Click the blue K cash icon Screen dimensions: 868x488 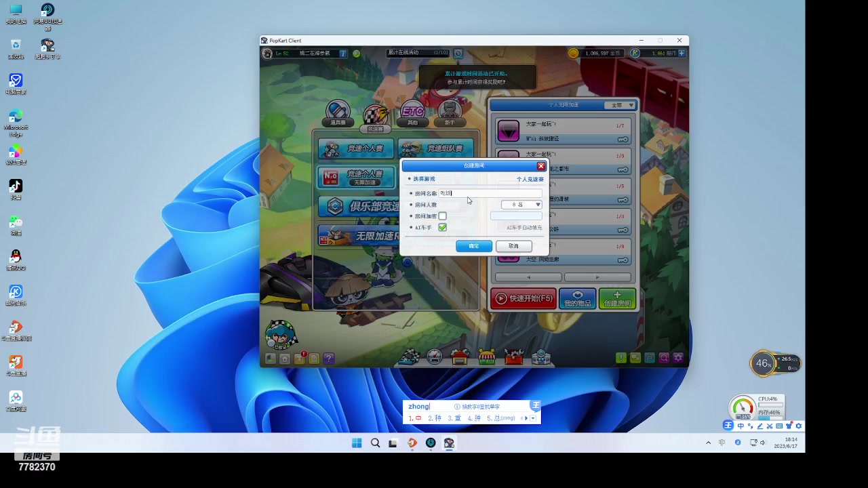point(635,53)
